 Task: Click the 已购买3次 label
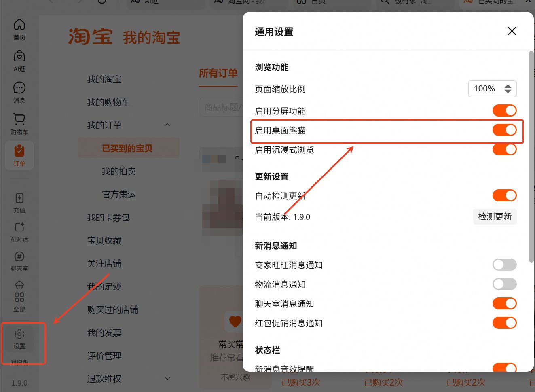pyautogui.click(x=301, y=382)
